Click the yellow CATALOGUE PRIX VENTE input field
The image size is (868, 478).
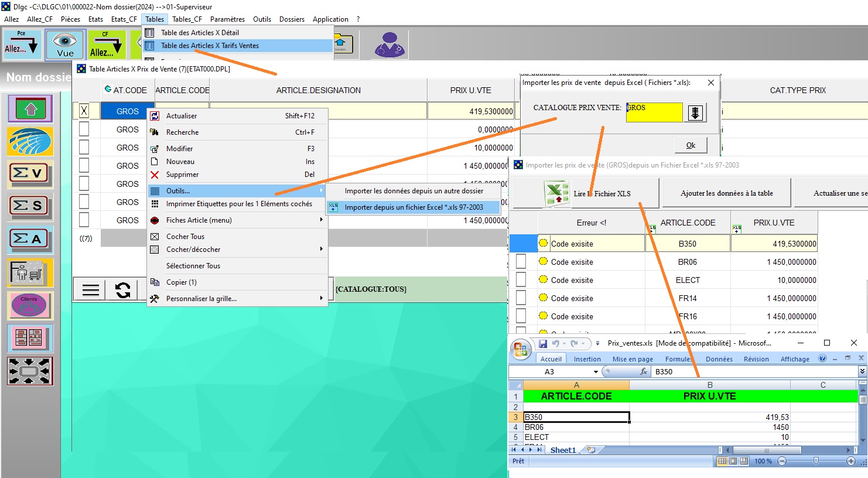click(x=654, y=112)
